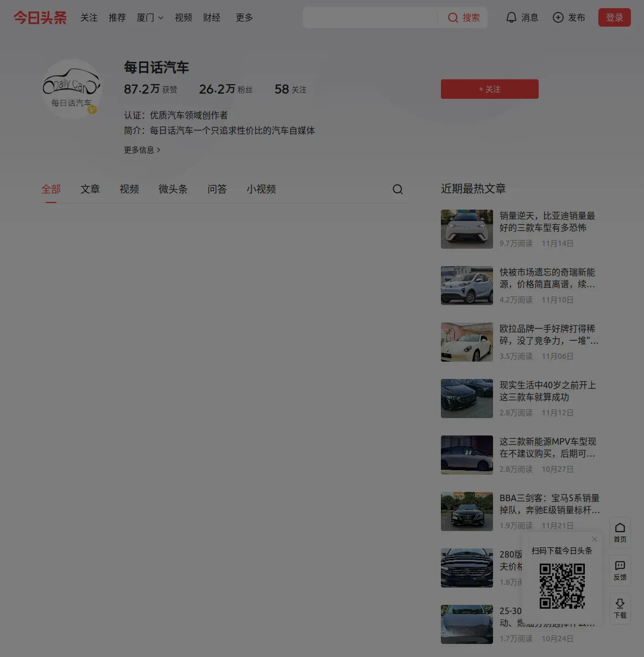Click the 今日头条 download QR code
This screenshot has width=644, height=657.
click(x=562, y=586)
